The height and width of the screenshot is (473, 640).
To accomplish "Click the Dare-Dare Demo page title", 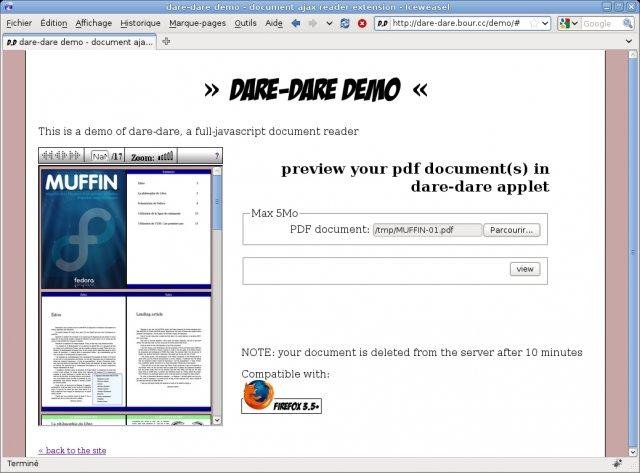I will 316,89.
